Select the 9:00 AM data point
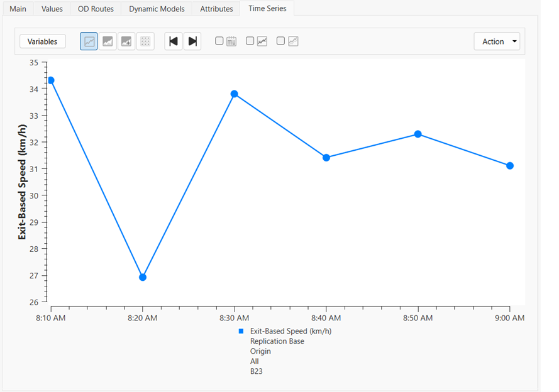 click(510, 166)
